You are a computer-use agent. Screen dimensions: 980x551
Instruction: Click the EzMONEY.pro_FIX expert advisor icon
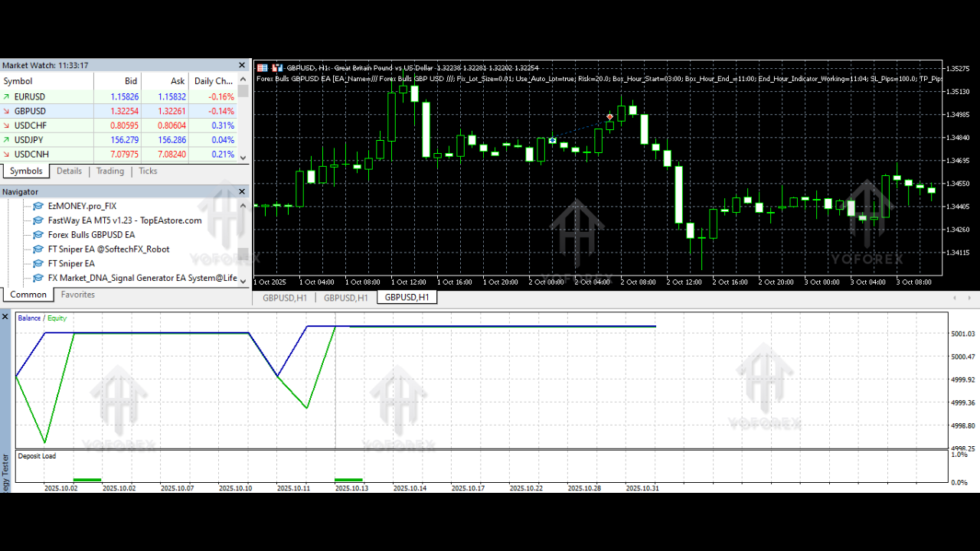[37, 206]
